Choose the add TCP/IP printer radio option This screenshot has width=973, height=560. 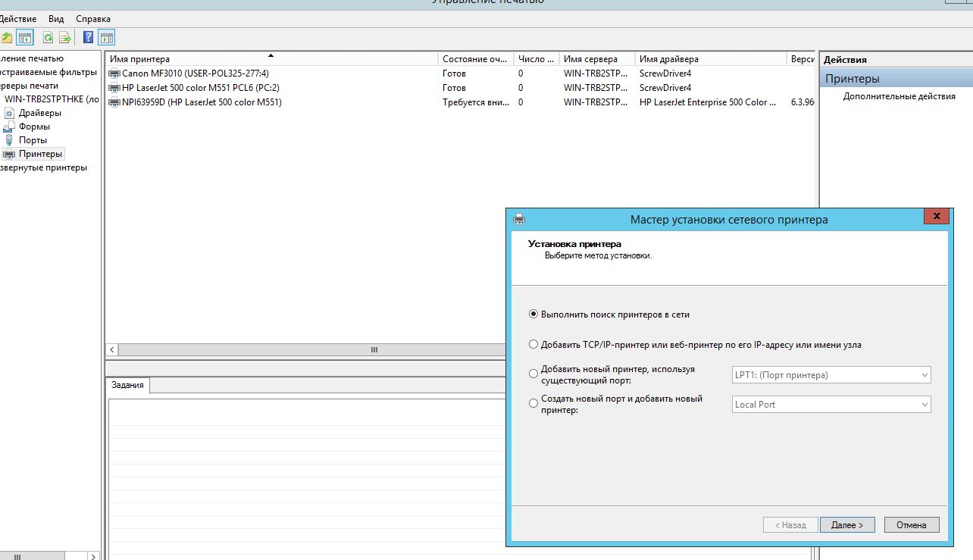click(533, 344)
